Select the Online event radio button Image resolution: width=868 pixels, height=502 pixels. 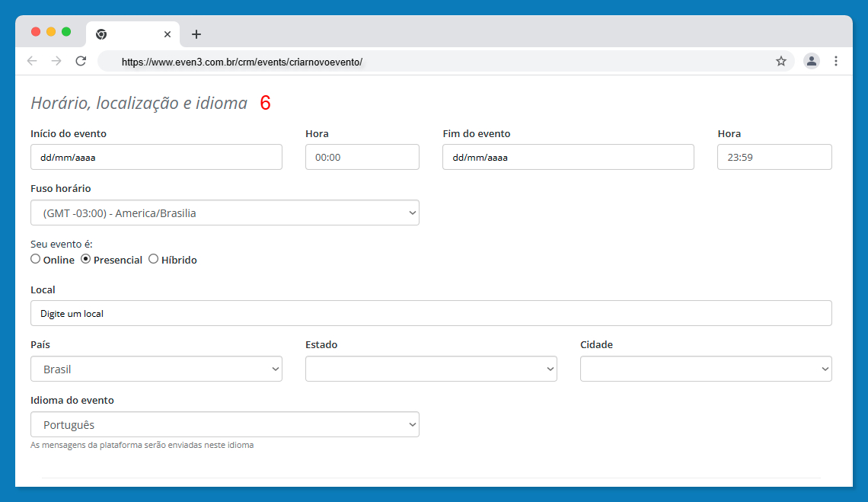point(36,259)
